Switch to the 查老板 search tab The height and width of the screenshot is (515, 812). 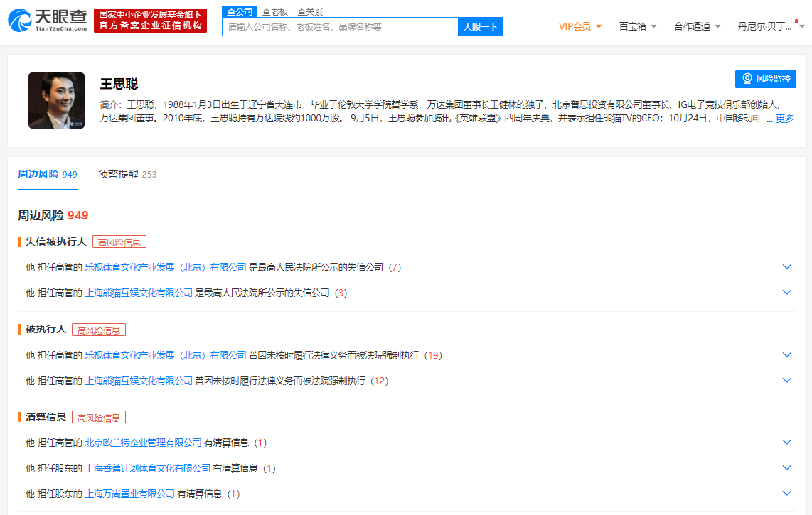(x=274, y=12)
